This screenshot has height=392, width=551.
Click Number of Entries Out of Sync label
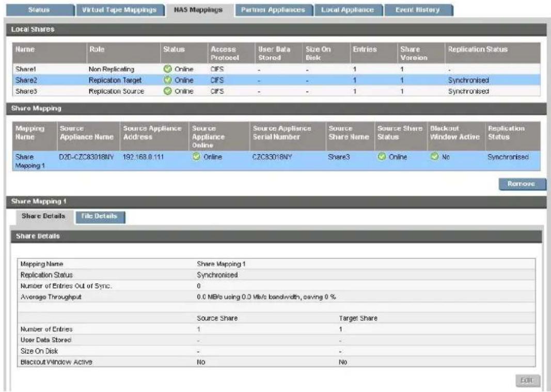tap(66, 286)
